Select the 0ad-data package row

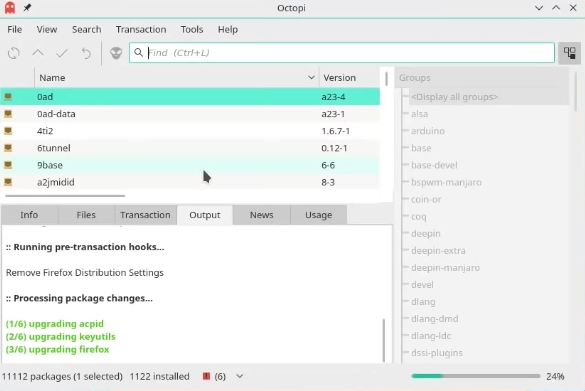[x=190, y=114]
